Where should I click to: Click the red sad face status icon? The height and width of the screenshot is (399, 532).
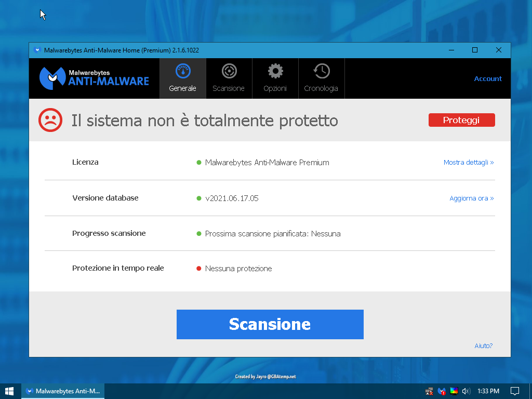click(50, 120)
